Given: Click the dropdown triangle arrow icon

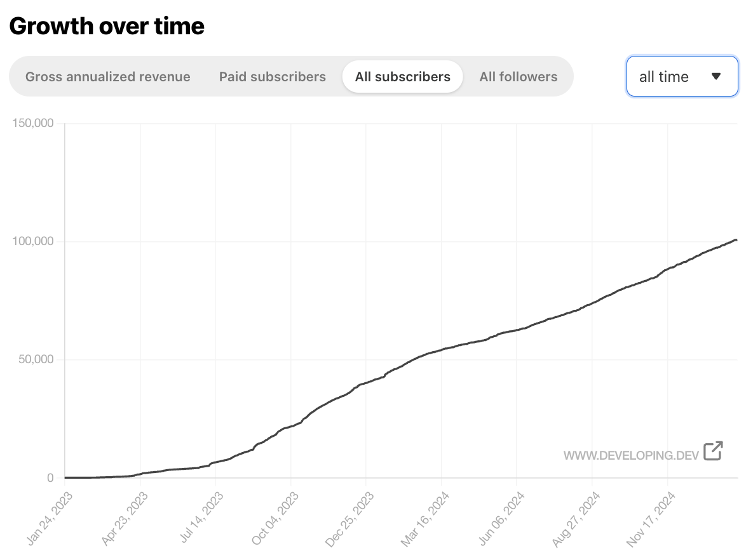Looking at the screenshot, I should pyautogui.click(x=716, y=77).
